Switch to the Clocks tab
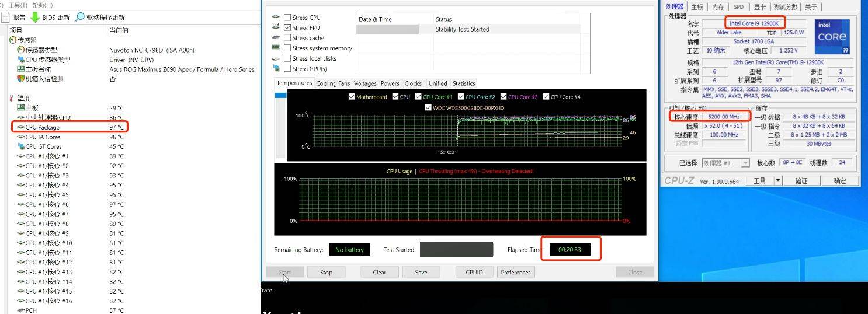 tap(413, 83)
